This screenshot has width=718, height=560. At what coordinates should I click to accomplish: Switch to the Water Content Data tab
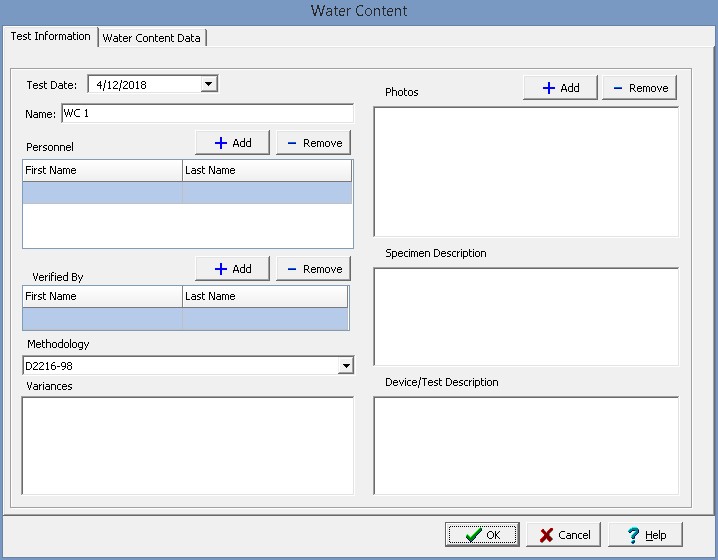pyautogui.click(x=153, y=38)
